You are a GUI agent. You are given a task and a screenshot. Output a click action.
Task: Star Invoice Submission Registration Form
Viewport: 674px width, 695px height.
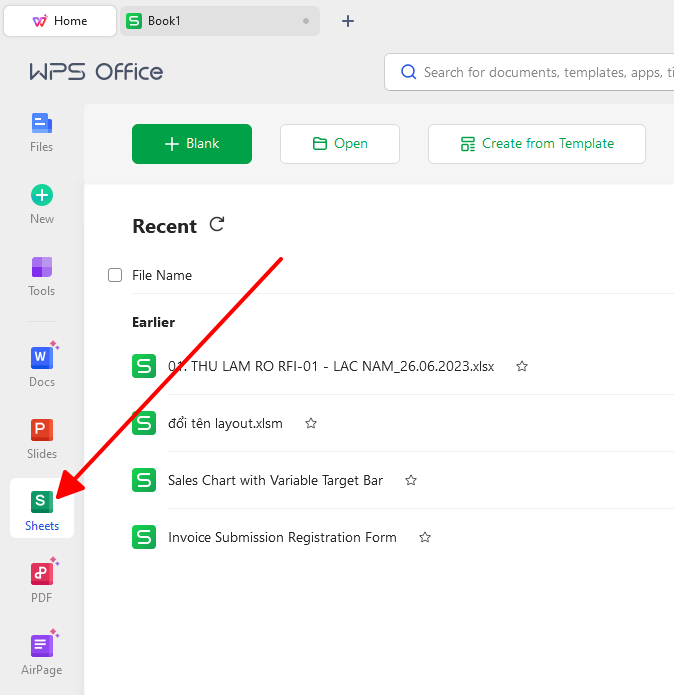425,538
